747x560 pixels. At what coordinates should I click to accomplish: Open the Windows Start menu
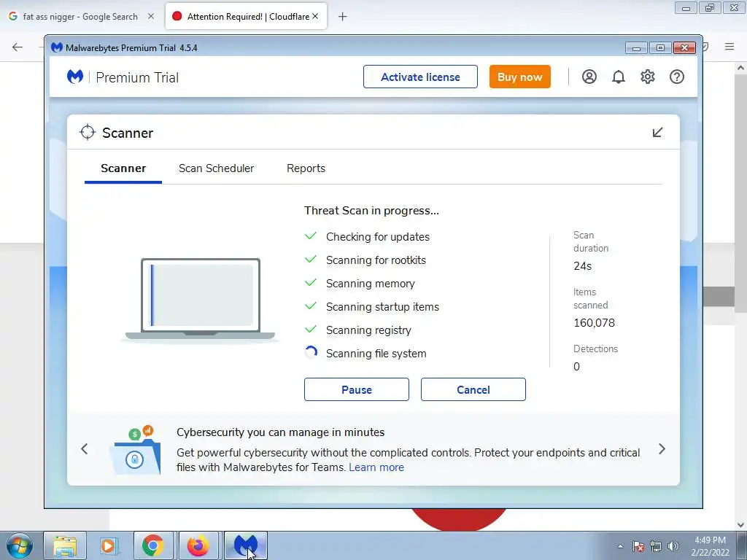(x=20, y=545)
